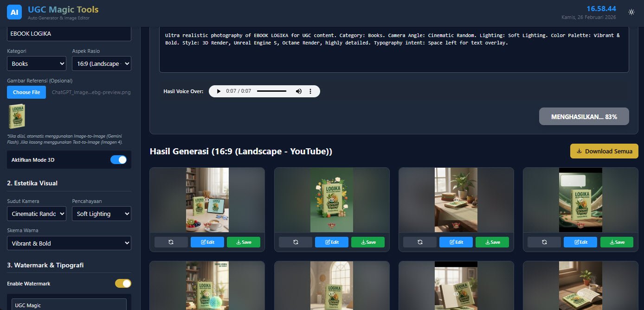Click the 3. Watermark & Tipografi heading
This screenshot has width=644, height=310.
click(45, 265)
